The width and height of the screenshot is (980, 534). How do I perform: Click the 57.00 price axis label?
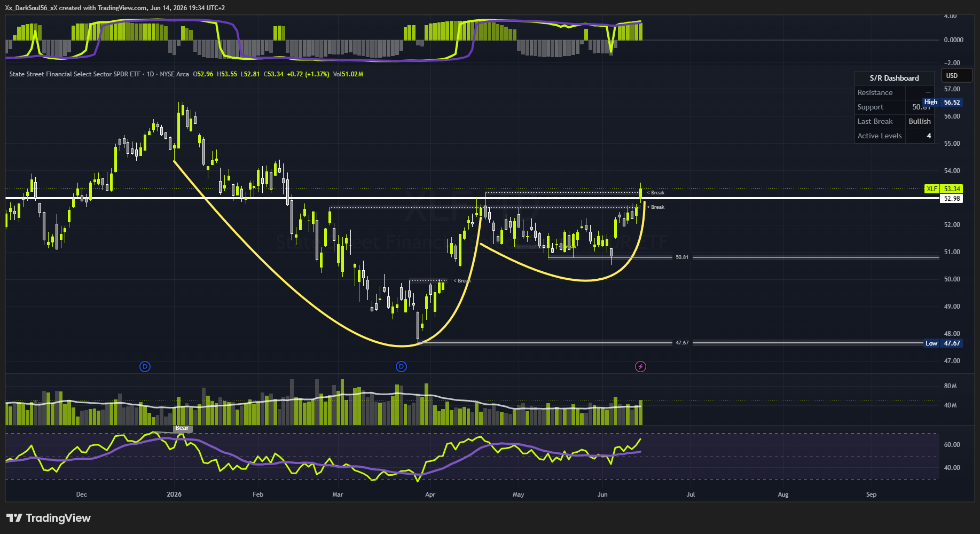point(952,89)
